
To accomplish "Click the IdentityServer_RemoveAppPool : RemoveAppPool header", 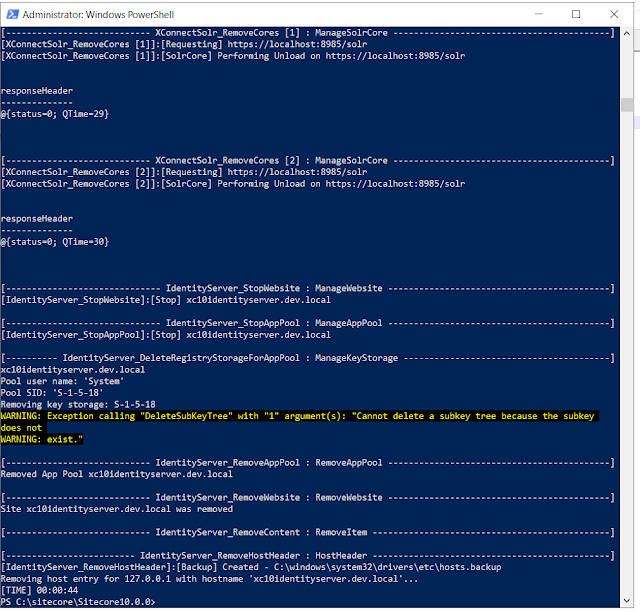I will pos(308,463).
